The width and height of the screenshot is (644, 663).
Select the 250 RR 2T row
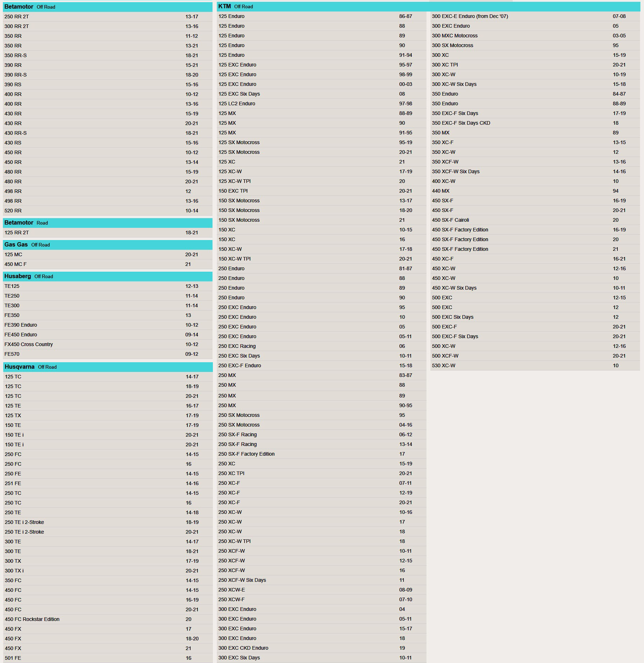108,17
